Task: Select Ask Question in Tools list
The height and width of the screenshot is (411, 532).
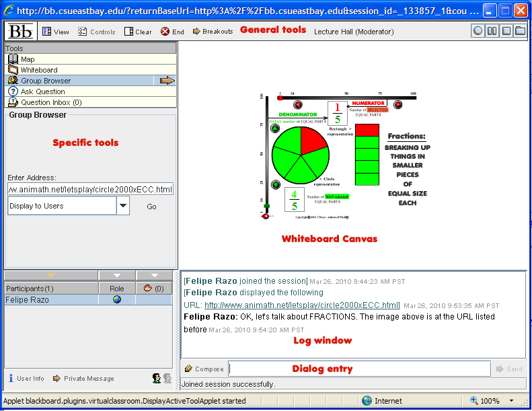Action: pos(42,91)
